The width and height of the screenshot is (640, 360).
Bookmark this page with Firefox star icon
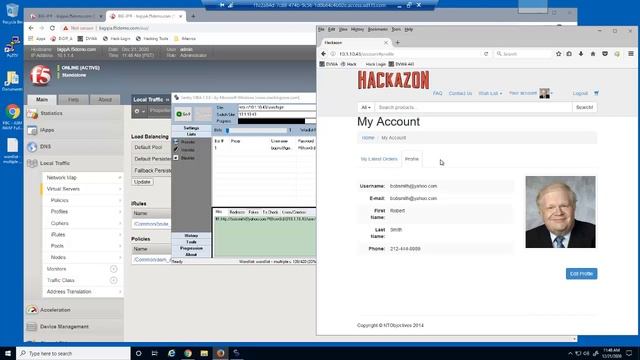[x=558, y=54]
